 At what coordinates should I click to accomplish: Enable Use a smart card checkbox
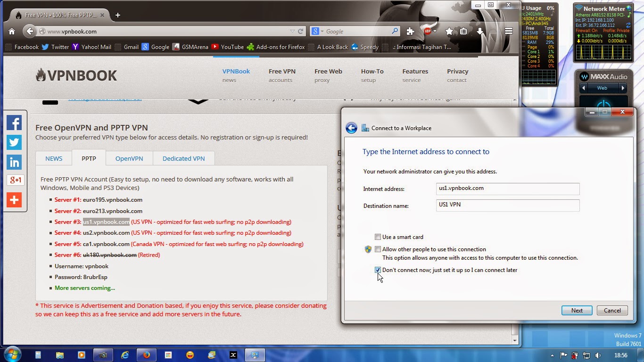tap(378, 237)
